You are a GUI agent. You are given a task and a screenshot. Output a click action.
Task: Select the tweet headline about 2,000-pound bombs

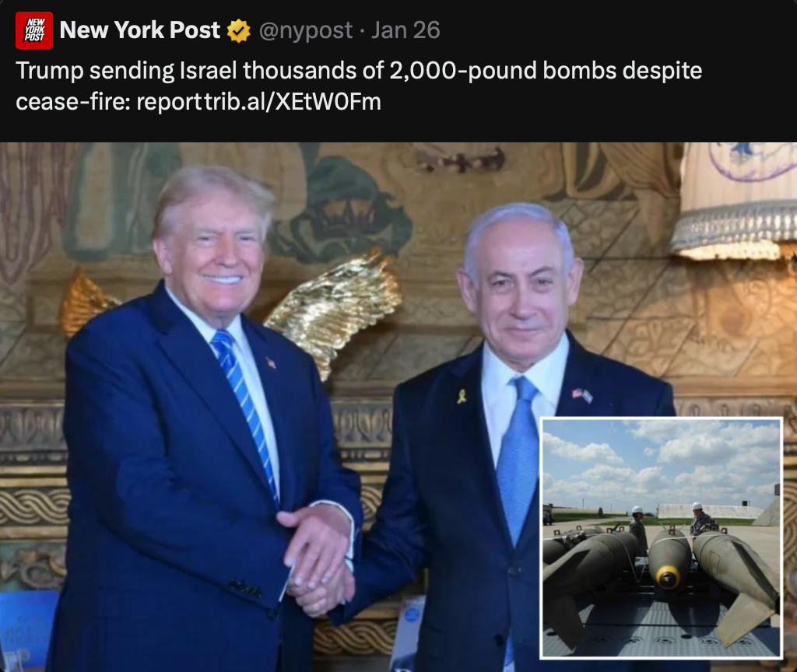359,86
